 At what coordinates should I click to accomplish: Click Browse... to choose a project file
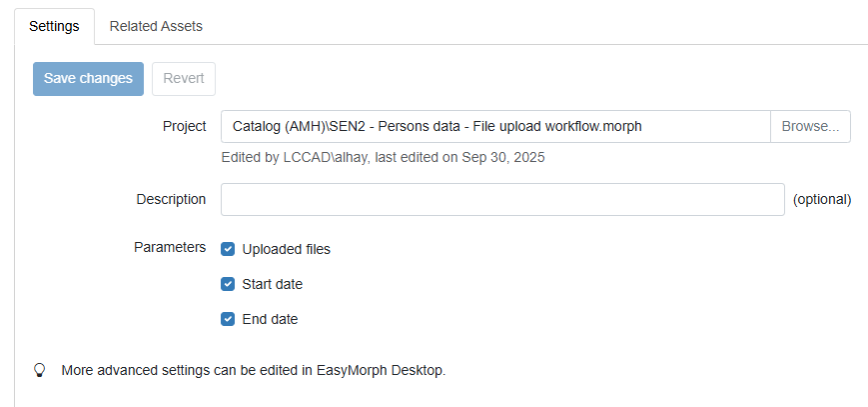810,127
